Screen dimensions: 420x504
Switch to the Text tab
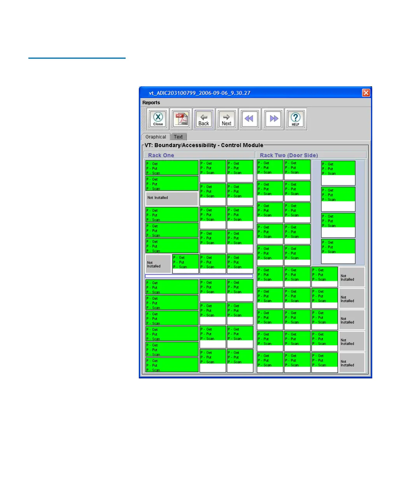[178, 137]
